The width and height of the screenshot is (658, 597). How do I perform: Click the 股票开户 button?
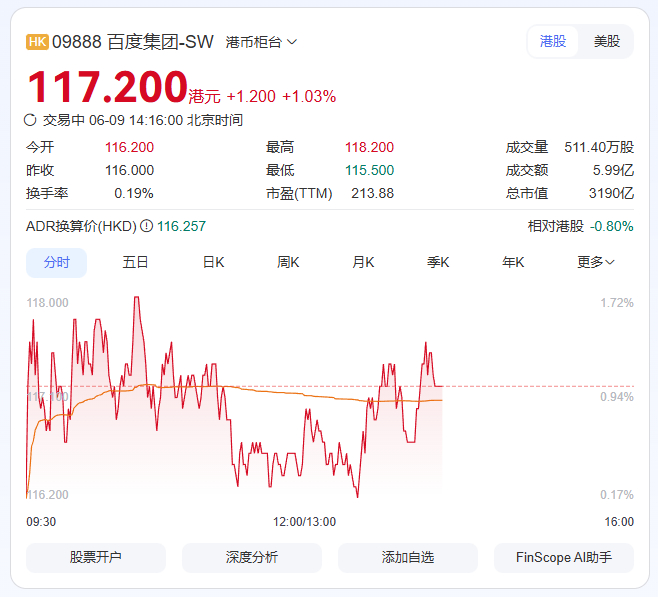point(96,558)
